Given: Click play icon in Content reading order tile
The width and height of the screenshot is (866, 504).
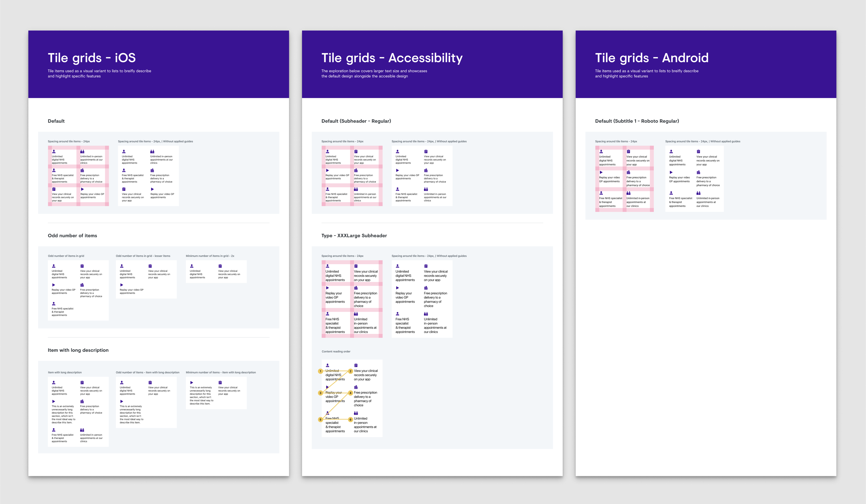Looking at the screenshot, I should 327,387.
